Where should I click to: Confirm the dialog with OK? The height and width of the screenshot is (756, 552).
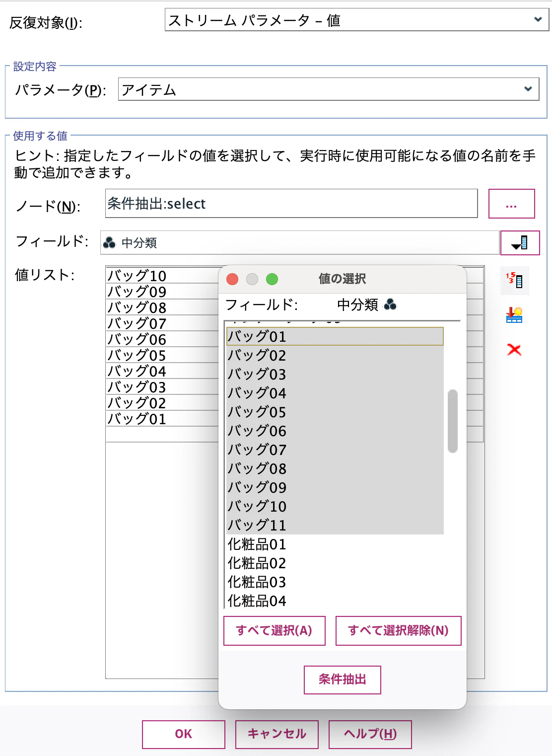[x=183, y=734]
